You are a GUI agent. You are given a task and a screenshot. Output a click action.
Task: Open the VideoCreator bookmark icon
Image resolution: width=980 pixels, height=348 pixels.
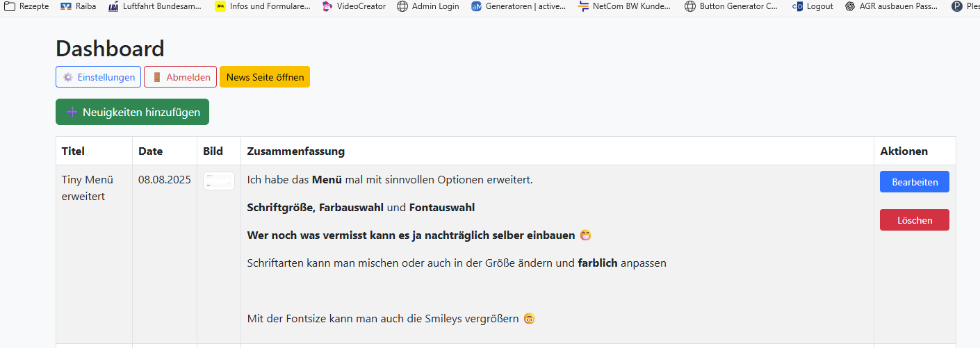(327, 6)
